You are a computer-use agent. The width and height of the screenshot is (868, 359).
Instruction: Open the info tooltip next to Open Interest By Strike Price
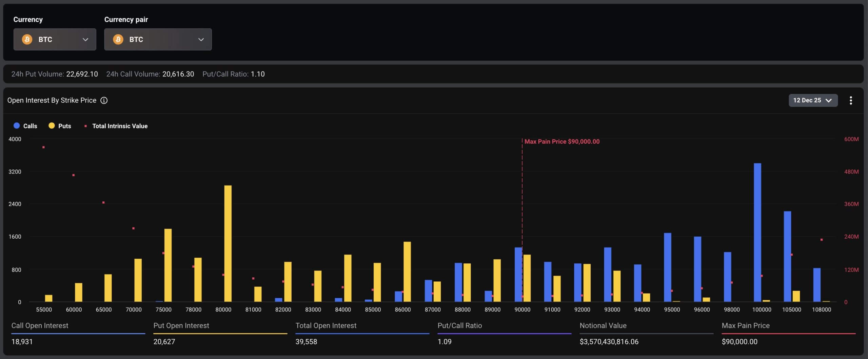point(104,100)
